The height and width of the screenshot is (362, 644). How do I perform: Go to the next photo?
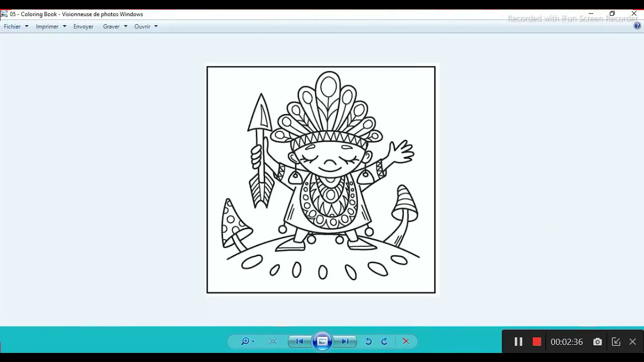(345, 341)
